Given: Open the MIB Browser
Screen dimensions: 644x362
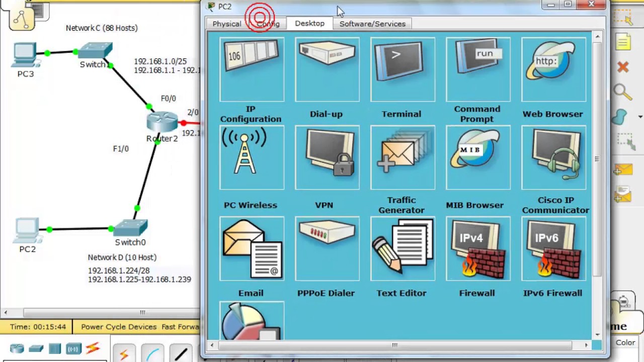Looking at the screenshot, I should (478, 157).
